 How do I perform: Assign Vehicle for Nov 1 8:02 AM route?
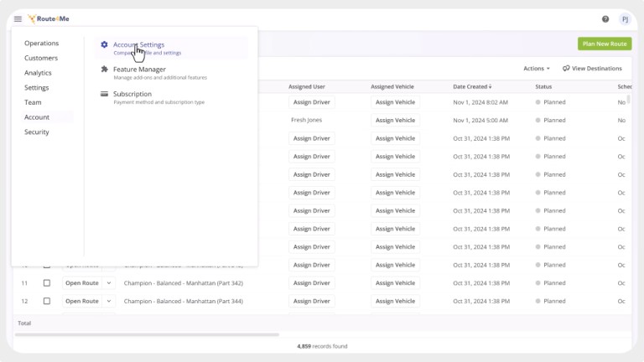coord(395,102)
